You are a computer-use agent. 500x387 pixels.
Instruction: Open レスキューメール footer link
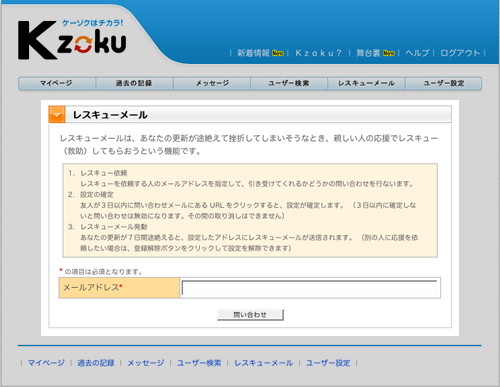[264, 363]
